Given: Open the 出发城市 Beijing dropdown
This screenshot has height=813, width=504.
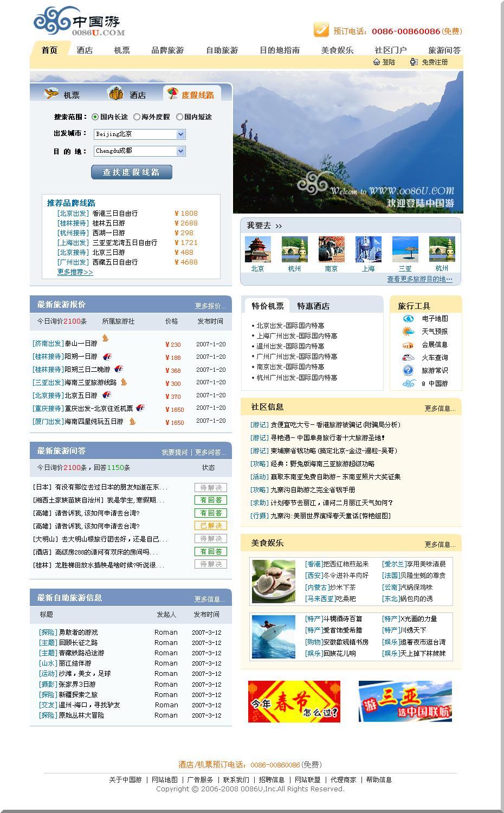Looking at the screenshot, I should [140, 134].
